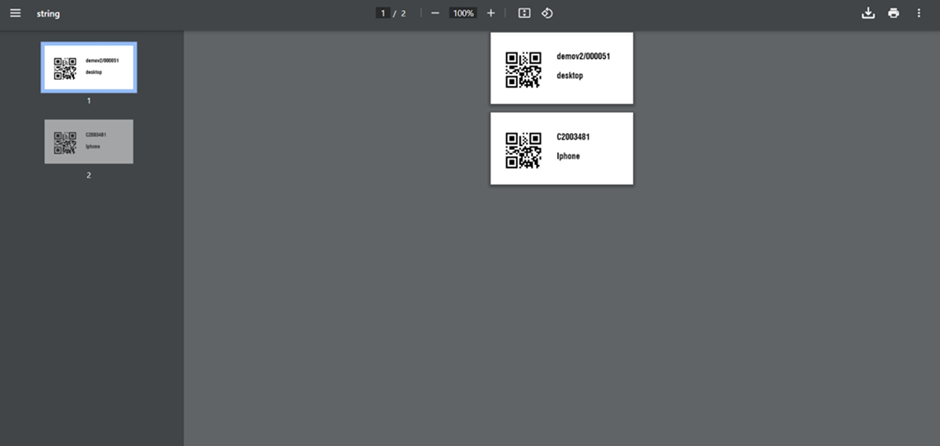Image resolution: width=940 pixels, height=446 pixels.
Task: Click the thumbnail label number 1
Action: point(89,101)
